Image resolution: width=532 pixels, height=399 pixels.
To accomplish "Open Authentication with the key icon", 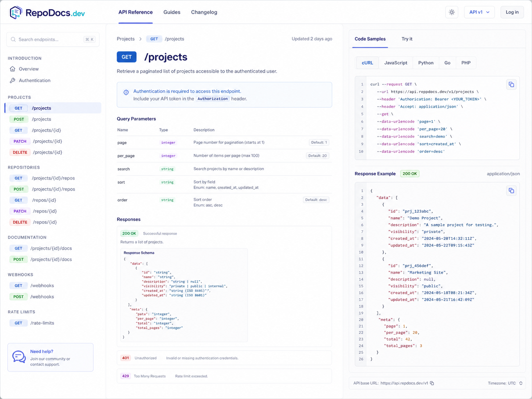I will (30, 80).
